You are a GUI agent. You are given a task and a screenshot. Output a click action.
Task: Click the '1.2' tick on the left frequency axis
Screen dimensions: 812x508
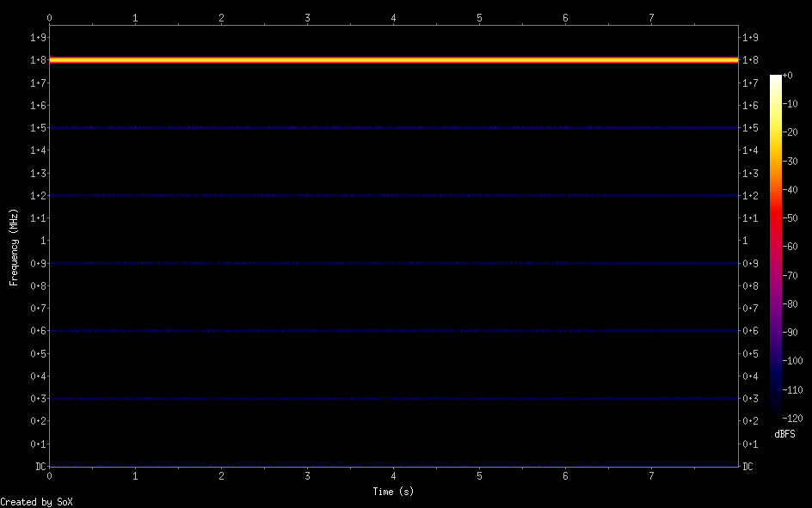pos(39,195)
